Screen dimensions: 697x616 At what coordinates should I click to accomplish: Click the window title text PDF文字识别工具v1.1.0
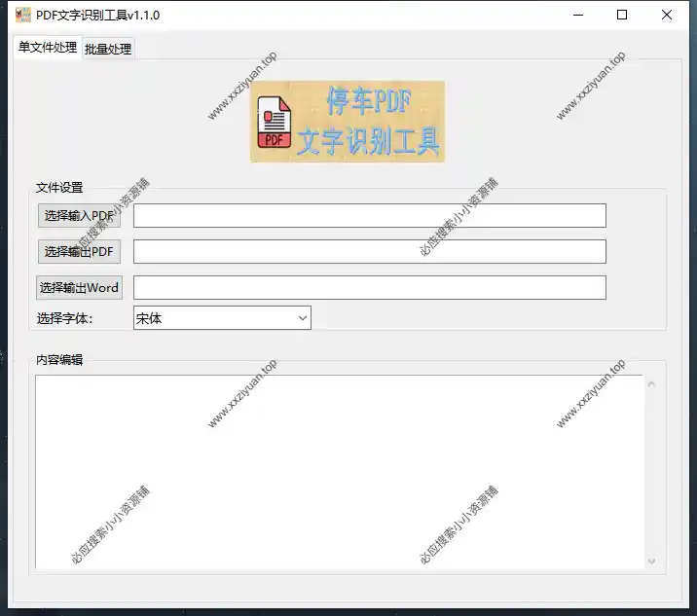click(97, 15)
